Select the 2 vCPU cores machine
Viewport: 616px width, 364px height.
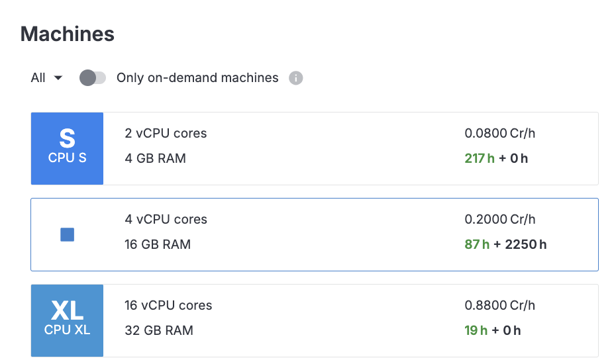166,133
